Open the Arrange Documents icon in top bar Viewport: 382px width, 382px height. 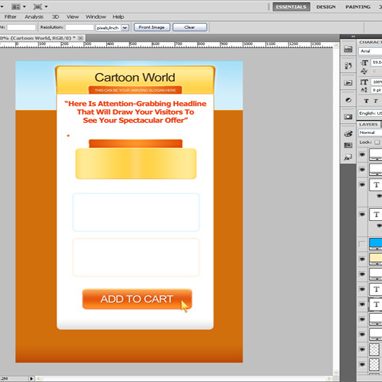(16, 6)
